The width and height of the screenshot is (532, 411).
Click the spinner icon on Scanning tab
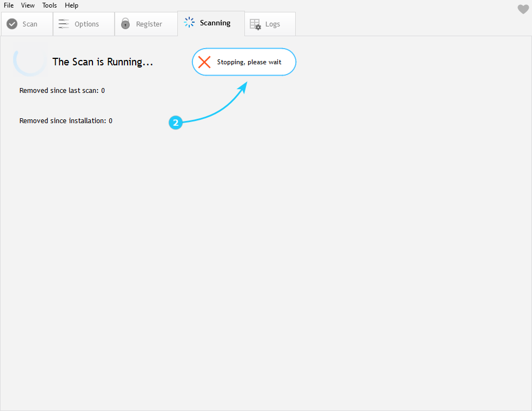tap(189, 23)
